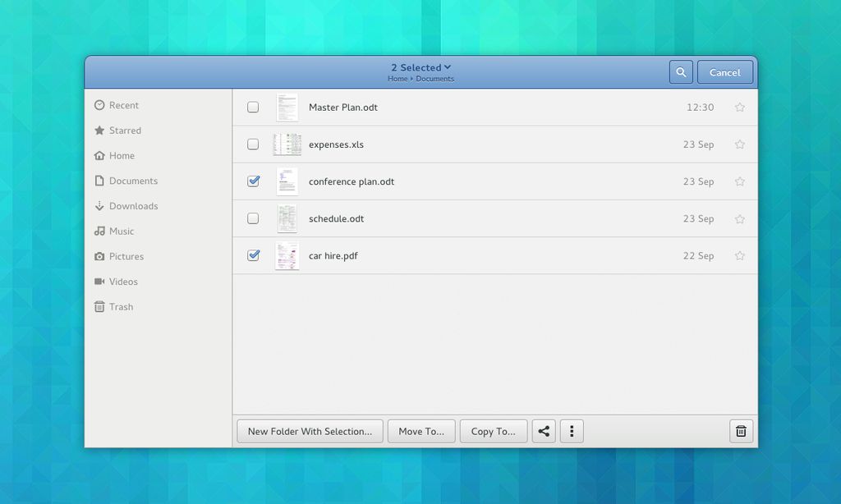Select the checkbox next to expenses.xls
The height and width of the screenshot is (504, 841).
tap(253, 144)
